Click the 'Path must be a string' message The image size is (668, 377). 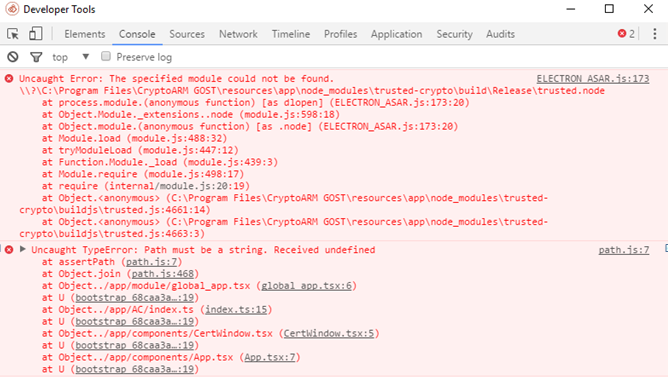(x=203, y=250)
